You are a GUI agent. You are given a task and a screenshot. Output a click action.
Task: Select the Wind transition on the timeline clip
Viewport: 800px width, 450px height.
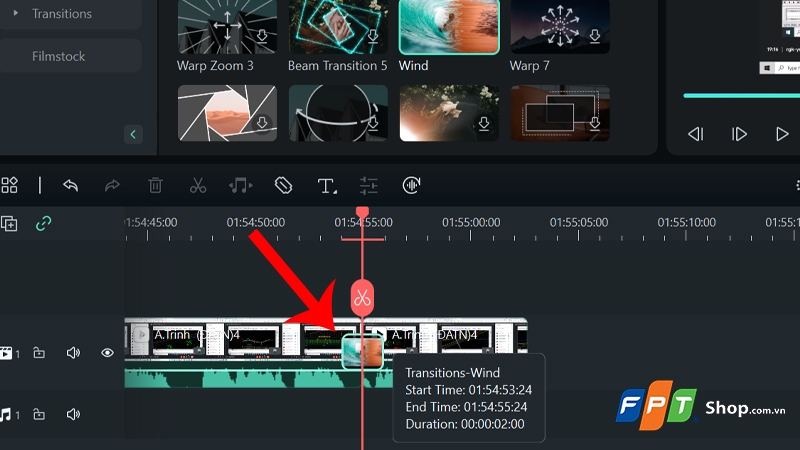(362, 352)
